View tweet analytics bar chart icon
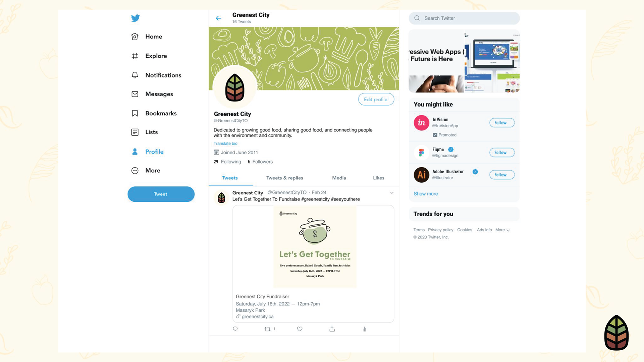Screen dimensions: 644x362 tap(364, 329)
